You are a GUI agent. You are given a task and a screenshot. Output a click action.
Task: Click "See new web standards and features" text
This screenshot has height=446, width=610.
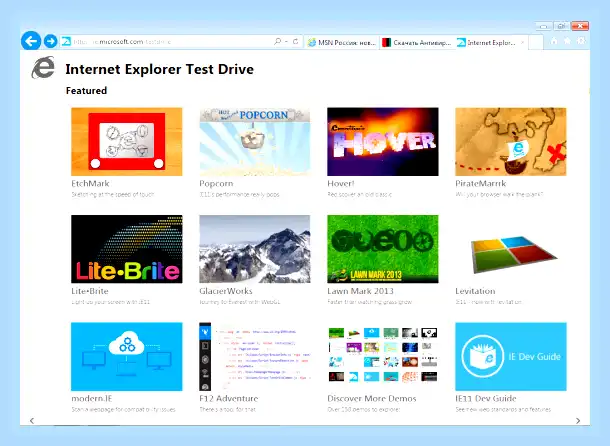pos(503,409)
